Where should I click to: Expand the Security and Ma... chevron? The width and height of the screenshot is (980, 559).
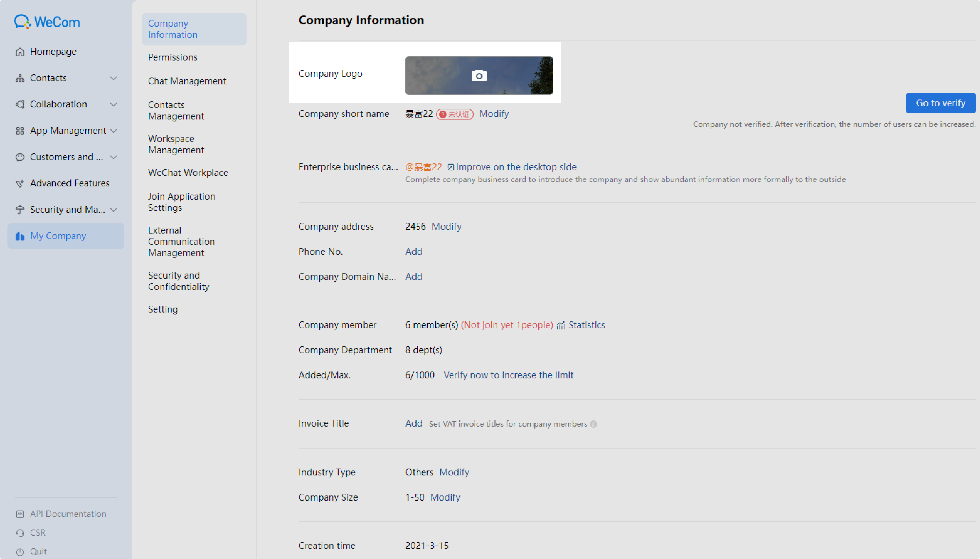coord(113,210)
